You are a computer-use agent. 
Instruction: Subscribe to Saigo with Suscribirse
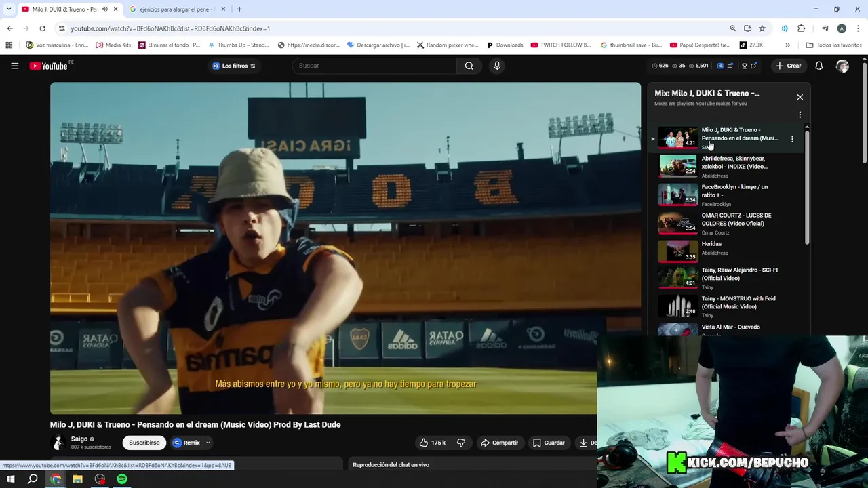[x=144, y=443]
